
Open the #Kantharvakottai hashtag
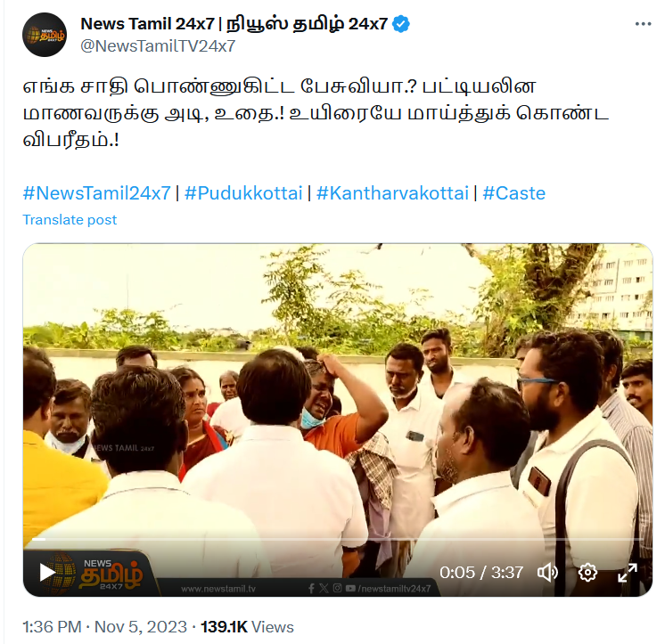[392, 193]
